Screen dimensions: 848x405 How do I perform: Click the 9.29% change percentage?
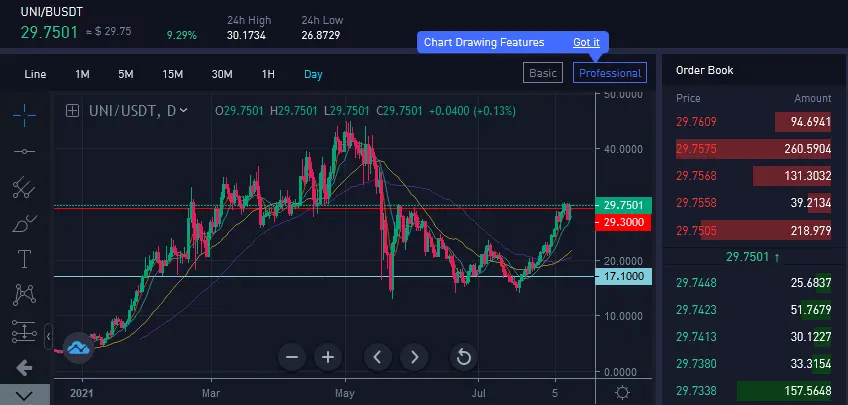pos(182,36)
